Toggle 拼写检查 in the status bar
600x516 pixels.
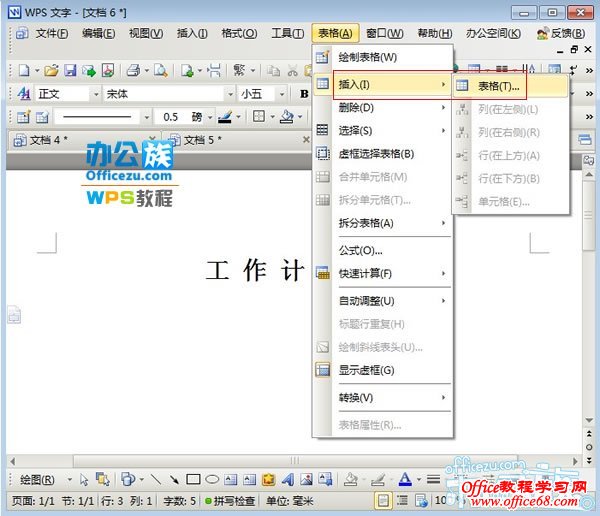[x=230, y=500]
